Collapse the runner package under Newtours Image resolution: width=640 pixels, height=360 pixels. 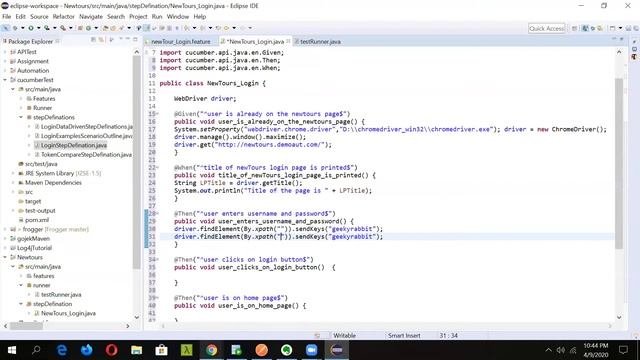click(21, 285)
